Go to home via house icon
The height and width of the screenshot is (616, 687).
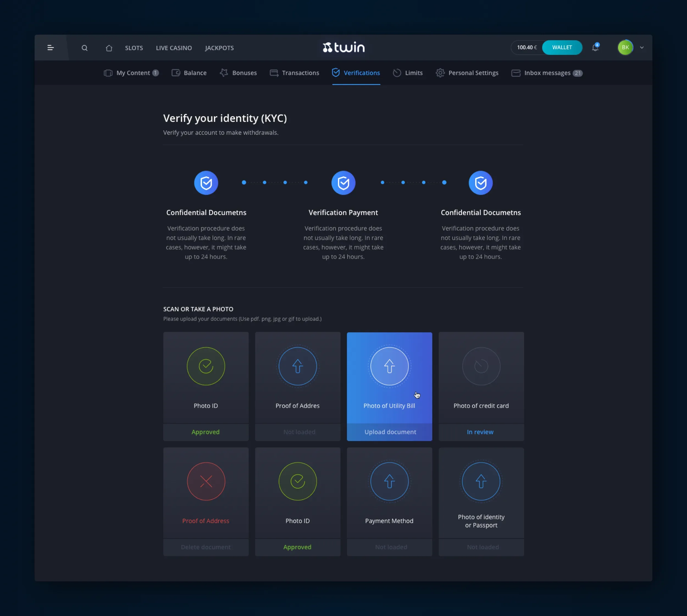(109, 48)
